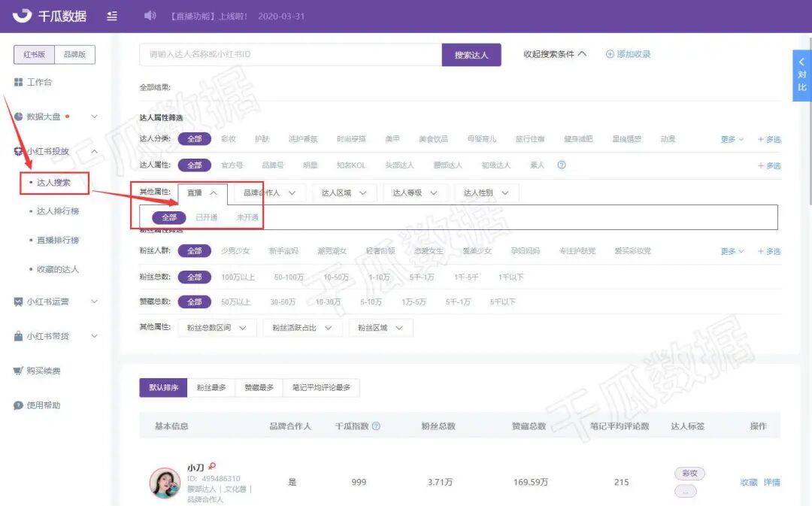
Task: Filter 粉丝总数 by 100万以上
Action: (x=238, y=277)
